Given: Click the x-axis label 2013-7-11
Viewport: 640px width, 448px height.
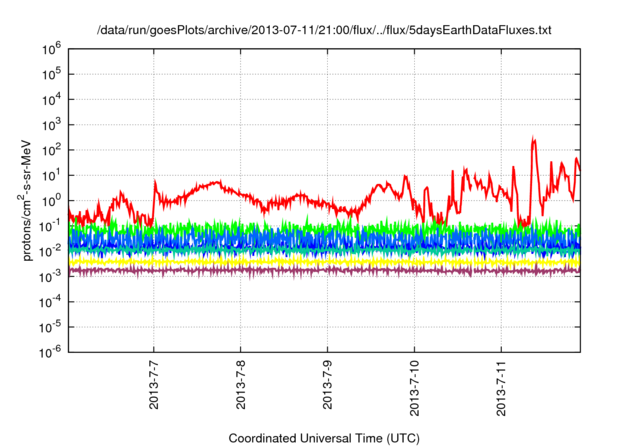Looking at the screenshot, I should (502, 388).
